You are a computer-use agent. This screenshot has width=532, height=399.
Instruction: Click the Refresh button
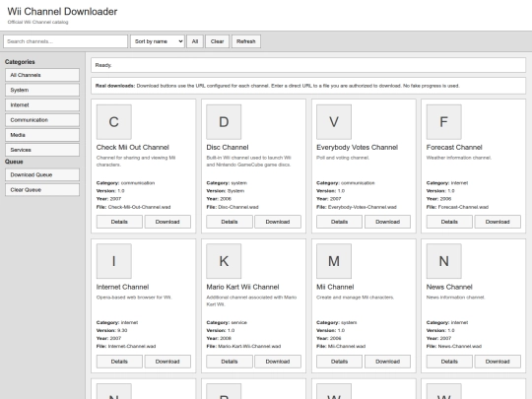(x=246, y=41)
